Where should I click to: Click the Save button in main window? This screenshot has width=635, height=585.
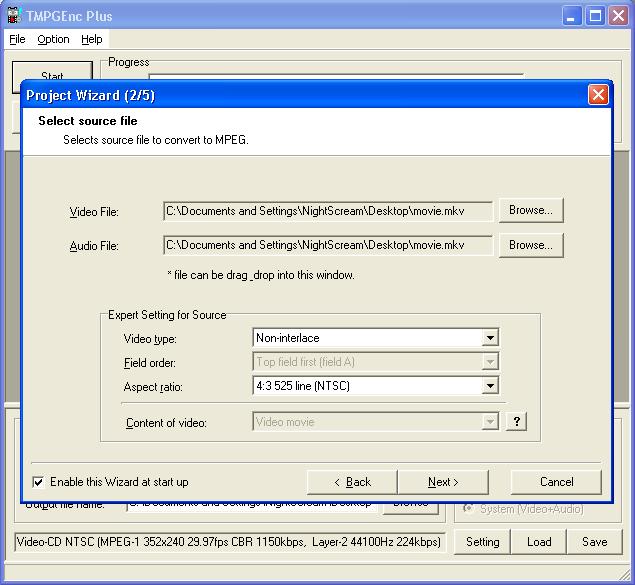click(x=595, y=542)
